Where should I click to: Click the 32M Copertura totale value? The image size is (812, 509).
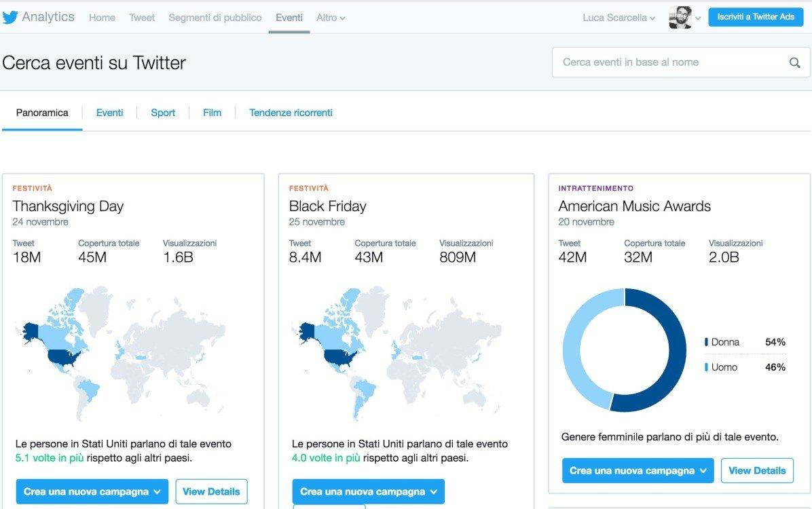tap(638, 257)
